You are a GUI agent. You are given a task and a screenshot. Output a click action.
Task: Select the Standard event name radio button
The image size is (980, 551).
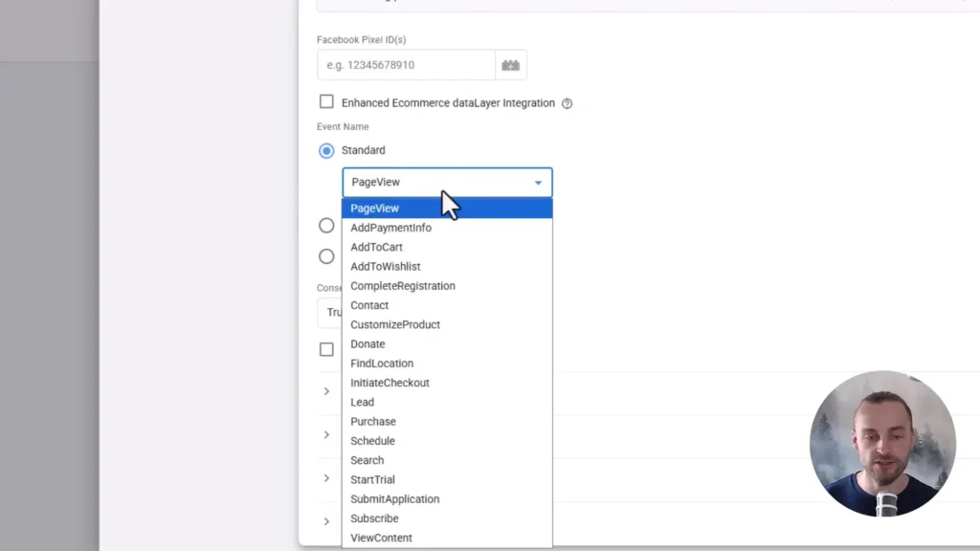(326, 150)
